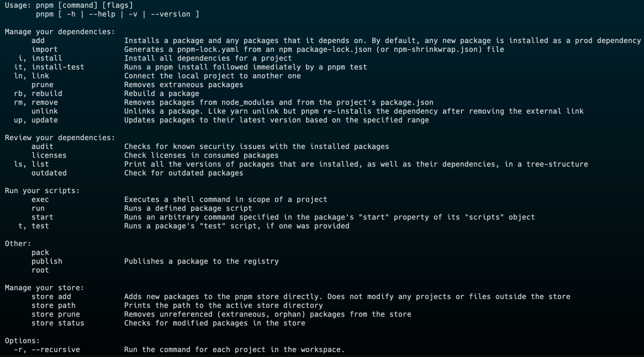Click the '--recursive' option flag

(56, 349)
